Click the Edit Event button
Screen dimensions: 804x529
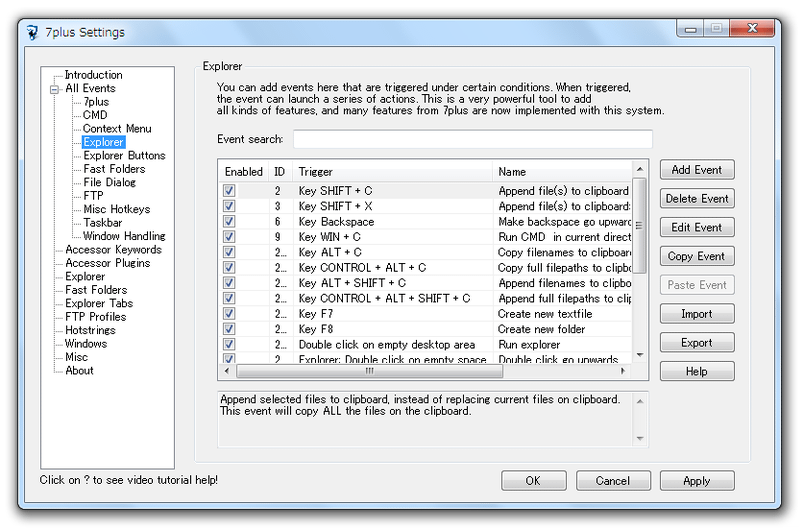pos(697,227)
